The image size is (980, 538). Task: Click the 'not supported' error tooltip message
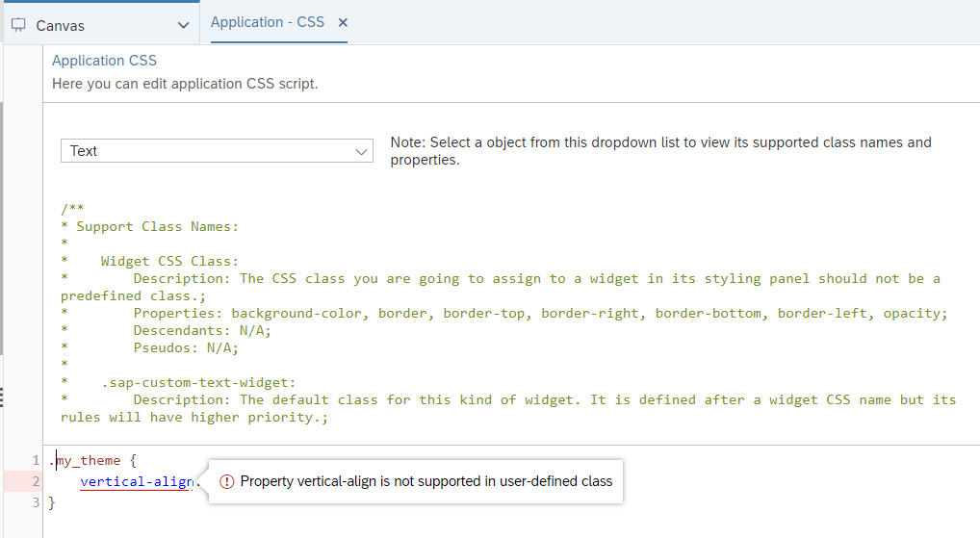(426, 481)
